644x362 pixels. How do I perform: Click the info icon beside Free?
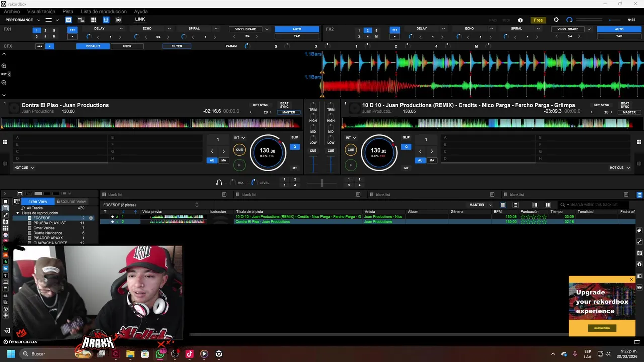tap(520, 20)
